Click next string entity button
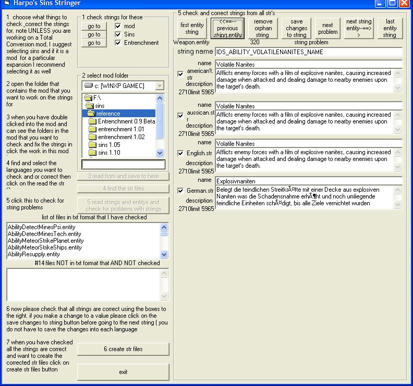 pos(359,28)
